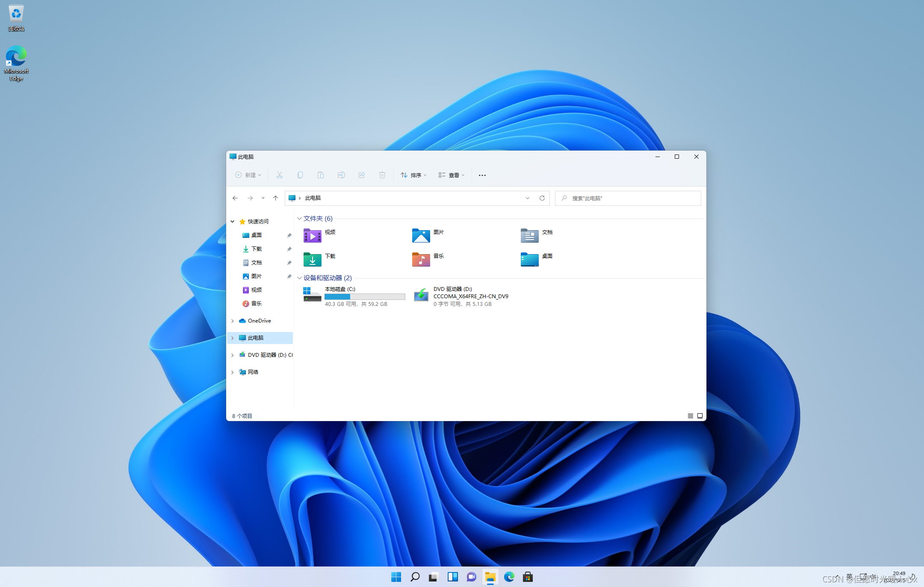Image resolution: width=924 pixels, height=587 pixels.
Task: Open the See more (...) toolbar menu
Action: pos(482,175)
